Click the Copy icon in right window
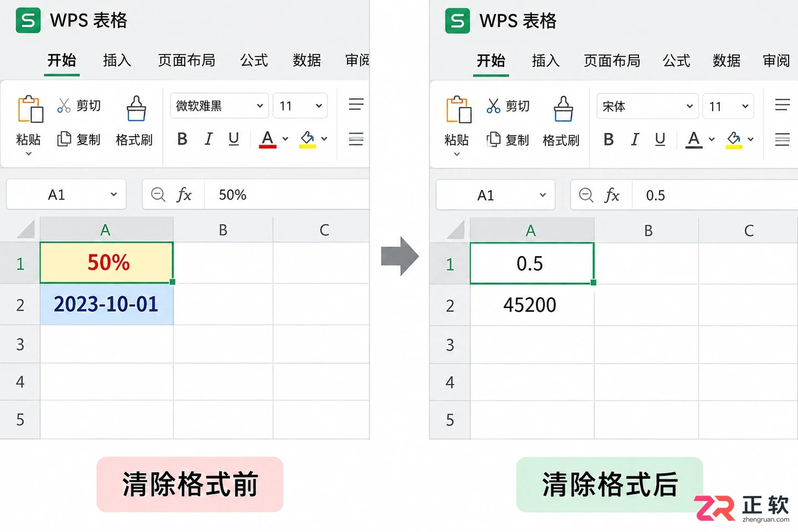The image size is (798, 532). tap(493, 139)
